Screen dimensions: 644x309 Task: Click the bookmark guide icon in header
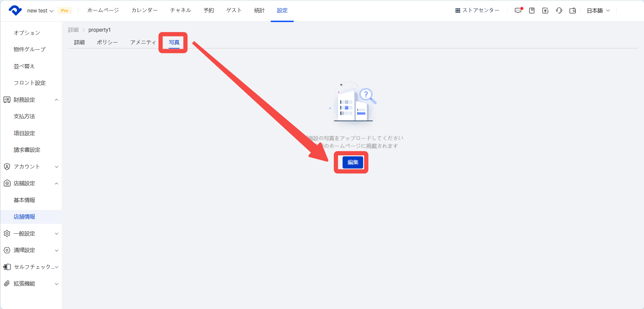(532, 10)
